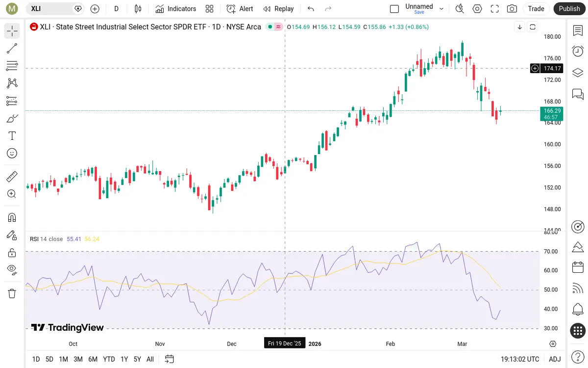
Task: Redo the last chart action
Action: coord(328,8)
